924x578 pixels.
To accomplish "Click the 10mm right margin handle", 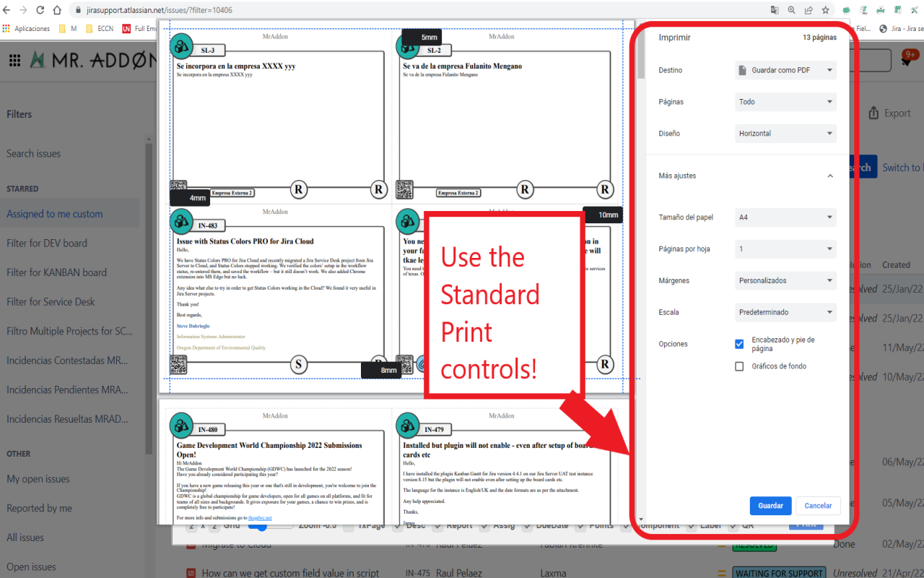I will (x=602, y=215).
